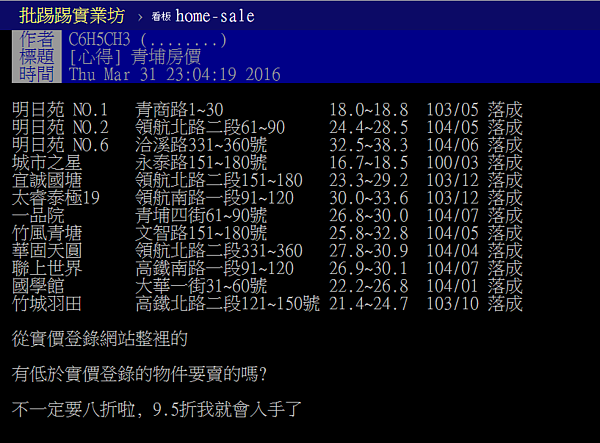Select price range 26.8~30.0
This screenshot has width=600, height=443.
(x=369, y=215)
